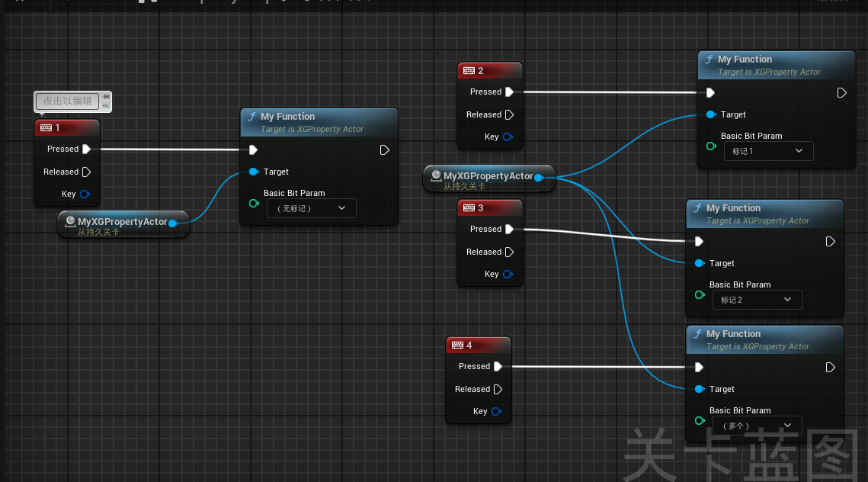Open the (多个) Basic Bit Param dropdown
This screenshot has height=482, width=868.
(x=757, y=426)
